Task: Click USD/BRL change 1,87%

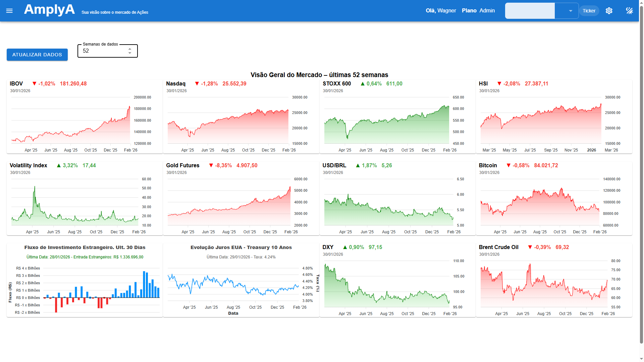Action: click(x=369, y=166)
